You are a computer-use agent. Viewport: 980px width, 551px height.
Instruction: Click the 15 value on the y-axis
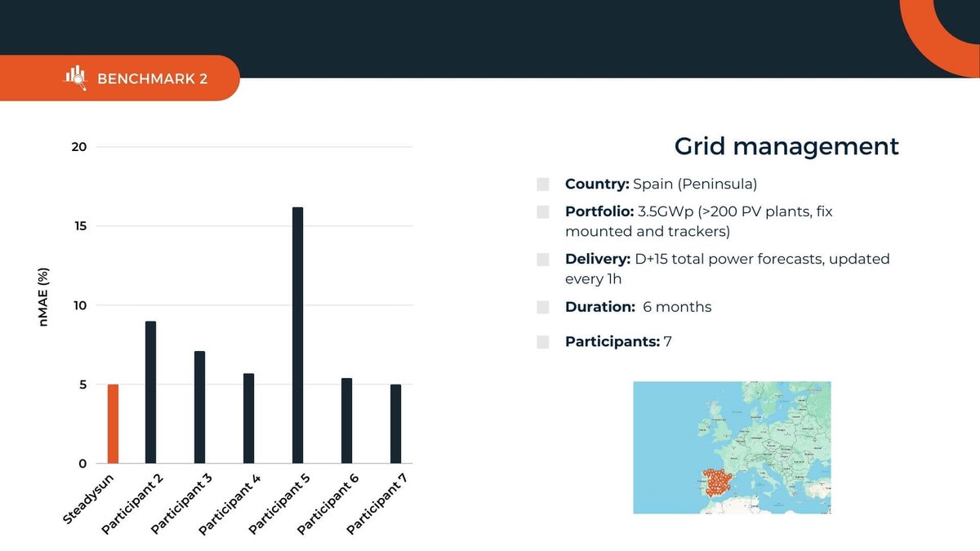79,226
